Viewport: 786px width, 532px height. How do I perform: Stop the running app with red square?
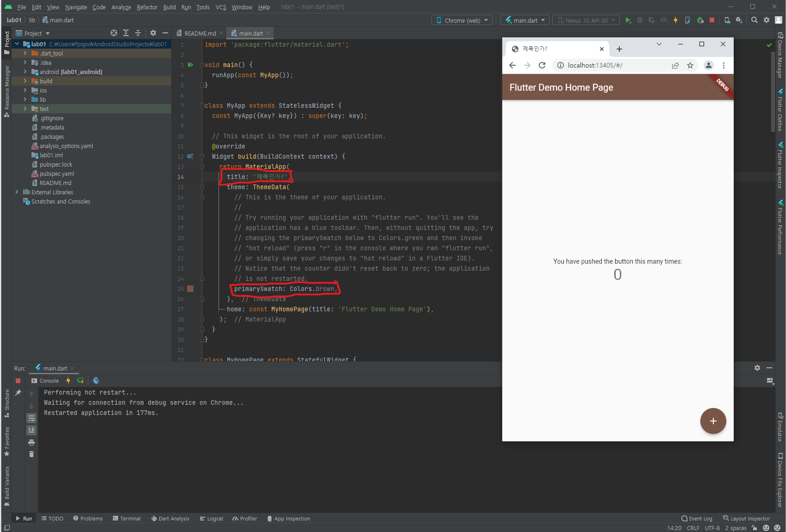(712, 20)
